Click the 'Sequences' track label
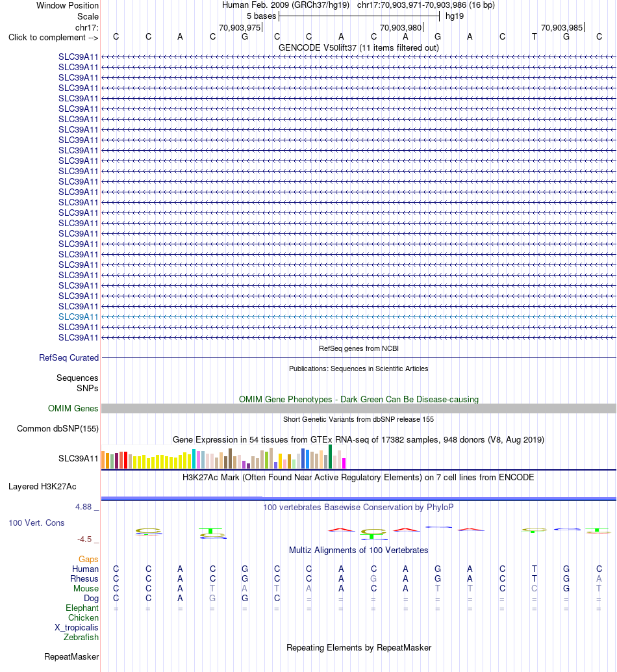This screenshot has width=617, height=672. pos(77,378)
